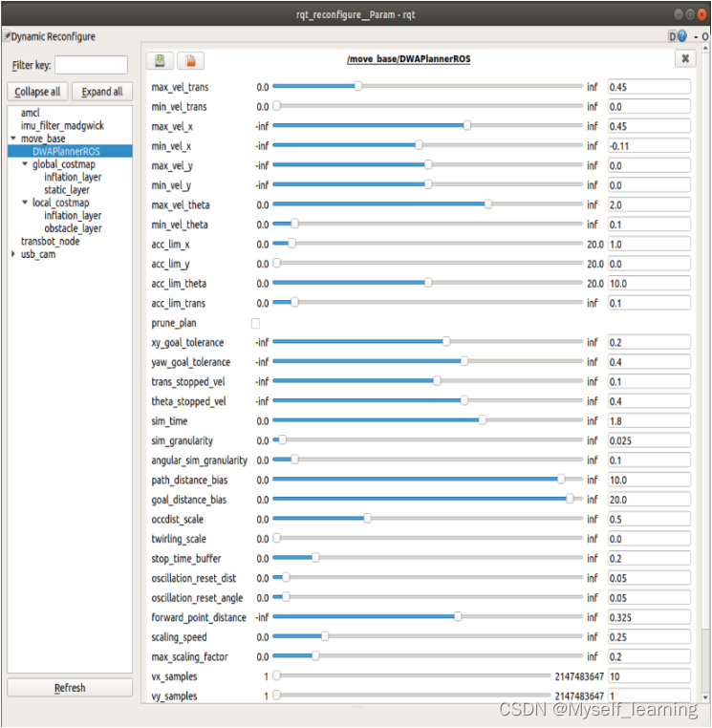The height and width of the screenshot is (728, 712).
Task: Close the DWAPlannerROS parameter panel
Action: click(x=685, y=58)
